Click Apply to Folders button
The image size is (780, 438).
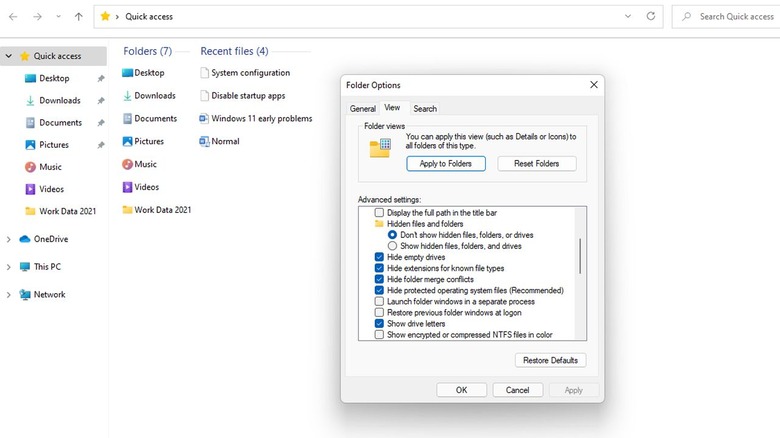click(446, 164)
